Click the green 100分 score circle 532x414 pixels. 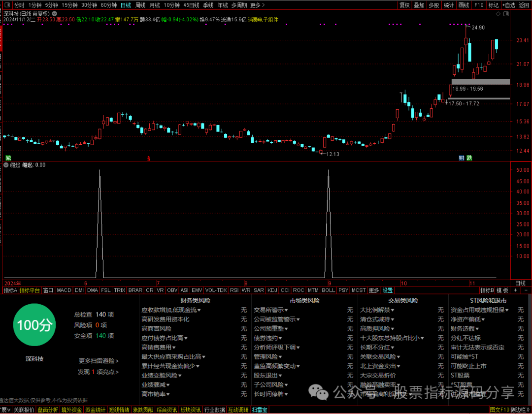(34, 324)
